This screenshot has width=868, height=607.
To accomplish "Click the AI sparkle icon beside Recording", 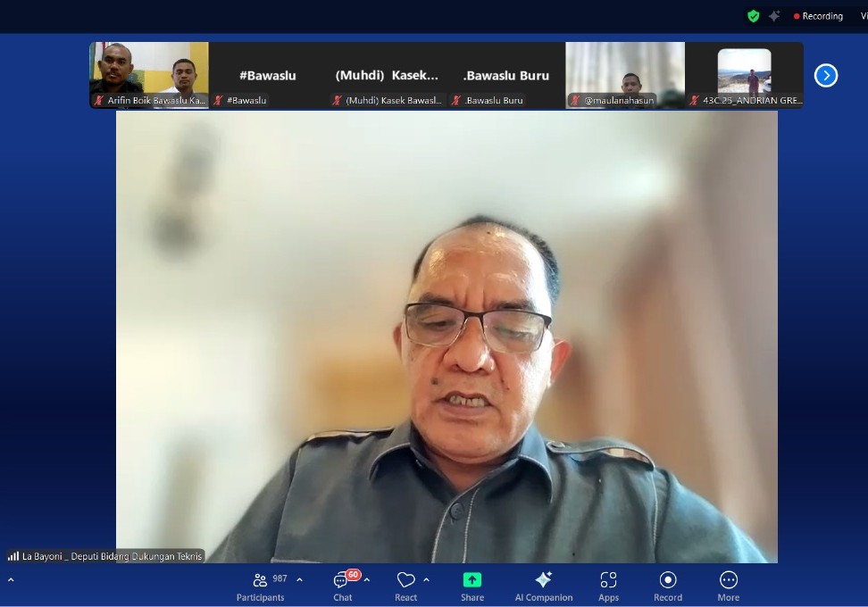I will click(774, 16).
